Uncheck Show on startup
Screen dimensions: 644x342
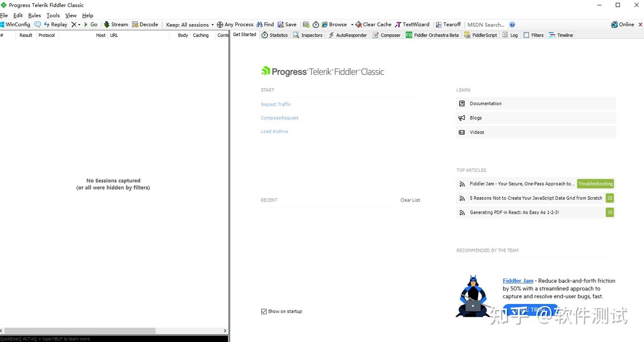pos(264,312)
